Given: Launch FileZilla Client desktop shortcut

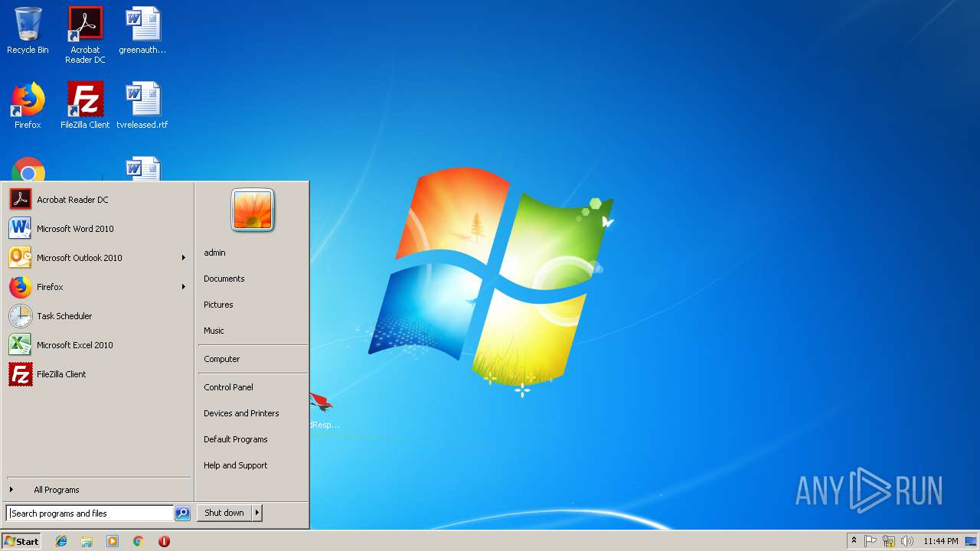Looking at the screenshot, I should tap(85, 106).
